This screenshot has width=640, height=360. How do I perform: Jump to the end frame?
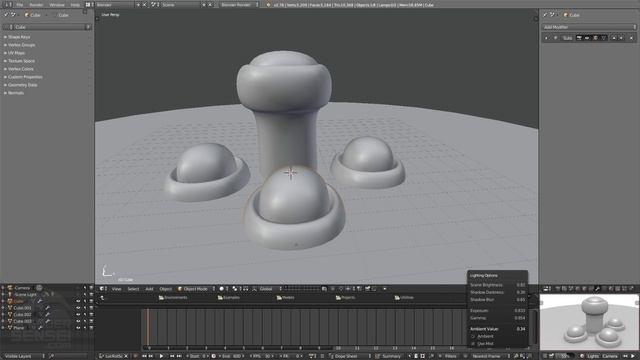179,356
